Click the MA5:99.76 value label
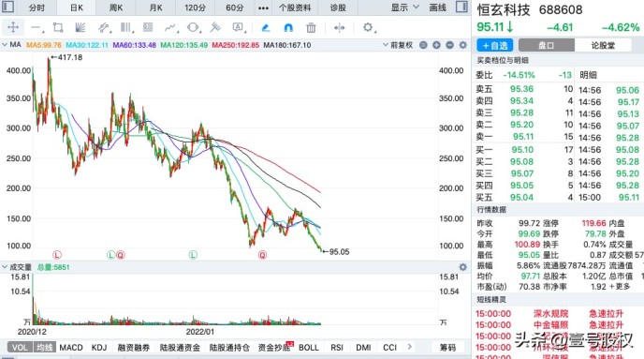The image size is (644, 359). (44, 45)
